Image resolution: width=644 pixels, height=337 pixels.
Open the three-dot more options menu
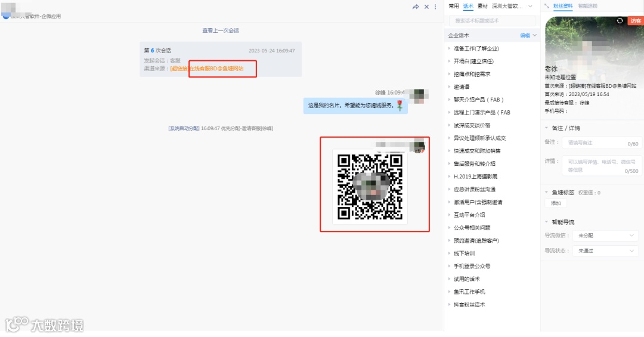(435, 7)
